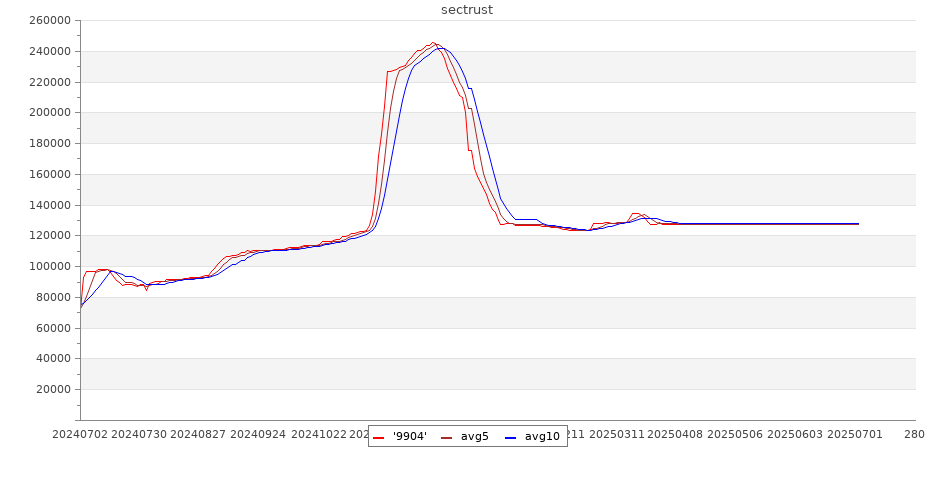Select the '9904' legend label
Viewport: 935px width, 500px height.
(x=410, y=436)
